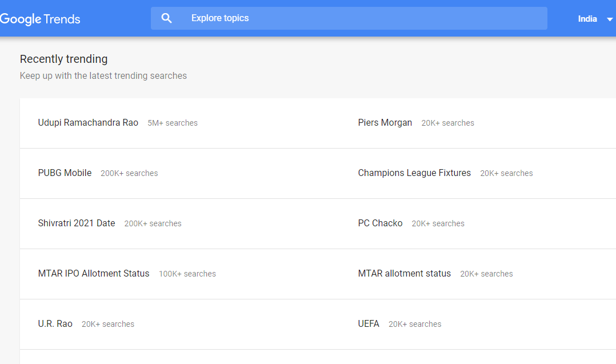This screenshot has width=616, height=364.
Task: Click 20K+ searches beside PC Chacko
Action: [x=438, y=223]
